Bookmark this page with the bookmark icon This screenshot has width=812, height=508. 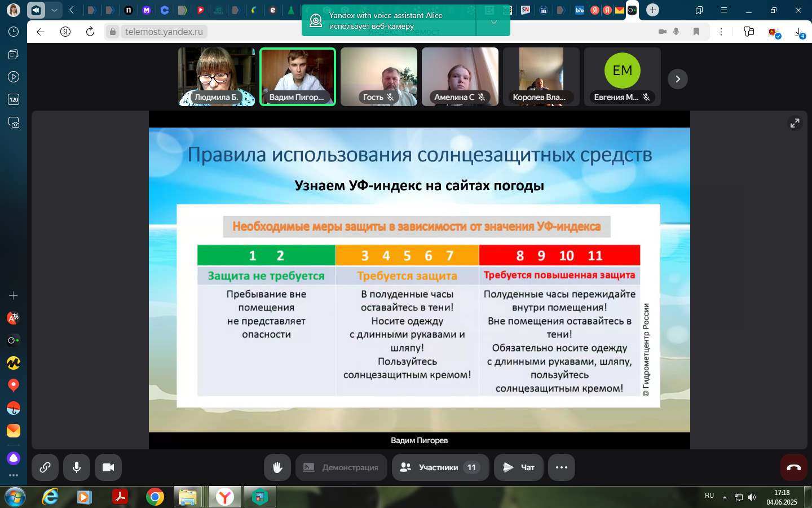[x=696, y=32]
